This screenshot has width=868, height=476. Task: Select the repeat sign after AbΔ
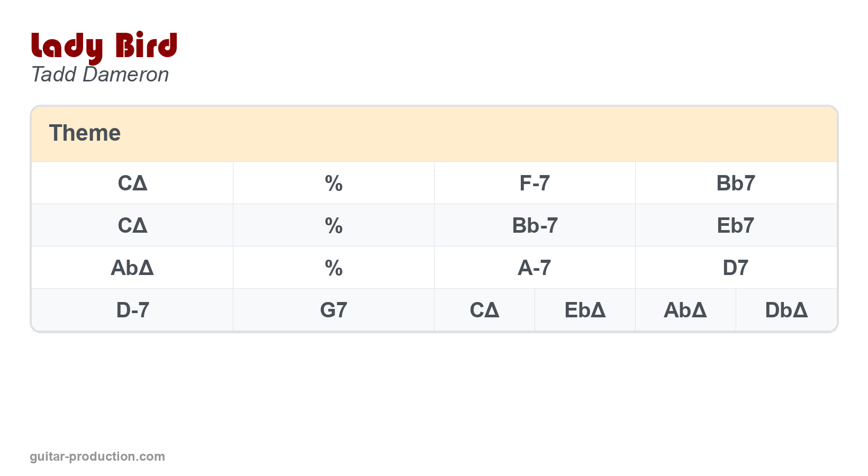(x=333, y=268)
